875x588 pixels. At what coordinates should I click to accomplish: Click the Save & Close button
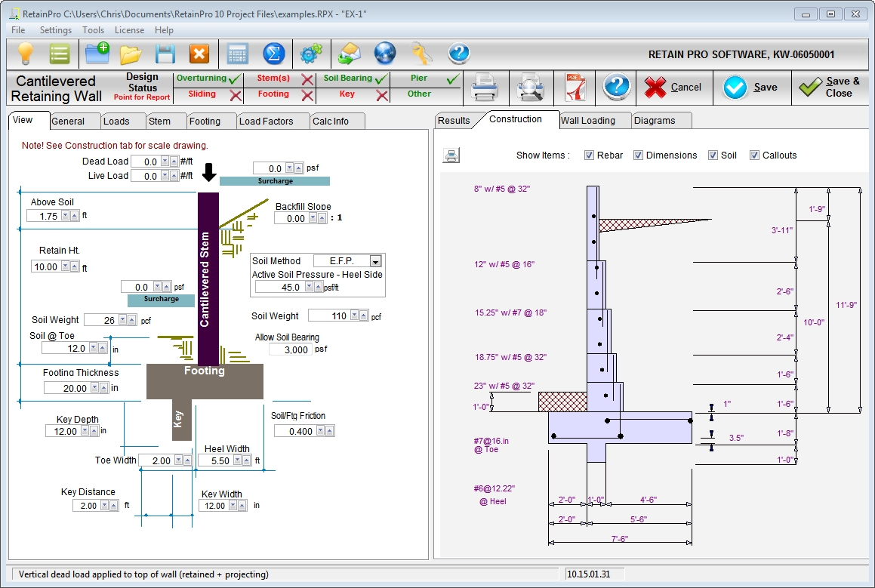click(830, 88)
